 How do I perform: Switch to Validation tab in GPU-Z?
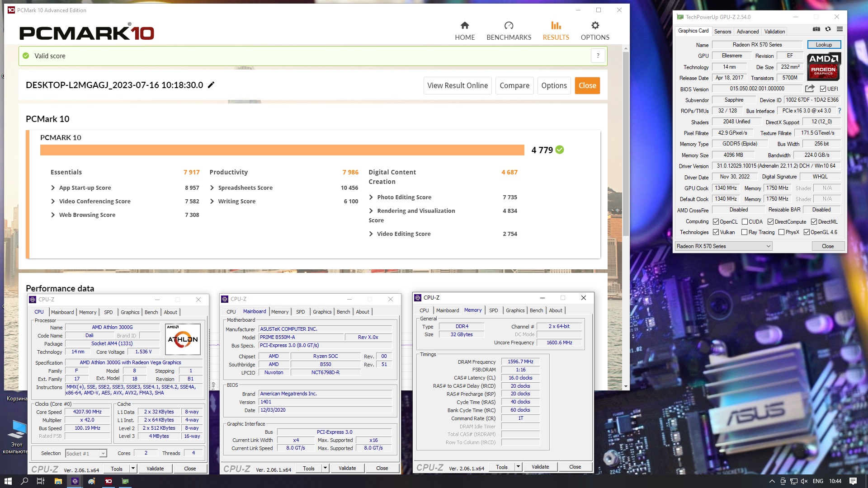774,32
